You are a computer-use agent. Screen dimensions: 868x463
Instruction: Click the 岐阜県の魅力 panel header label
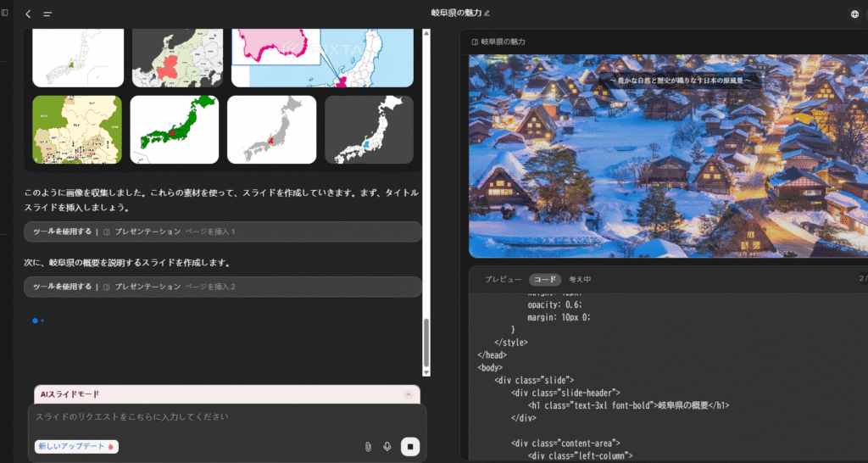(503, 42)
